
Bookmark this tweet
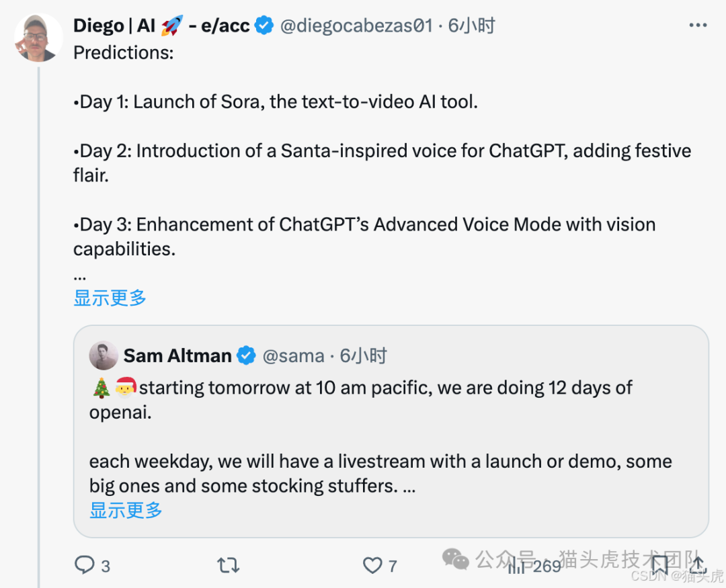[x=659, y=565]
